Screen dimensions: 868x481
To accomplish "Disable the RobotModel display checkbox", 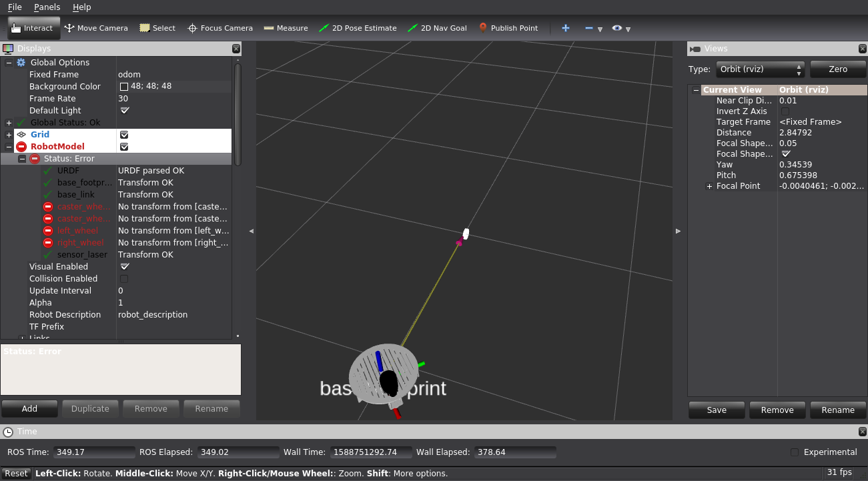I will (x=123, y=146).
